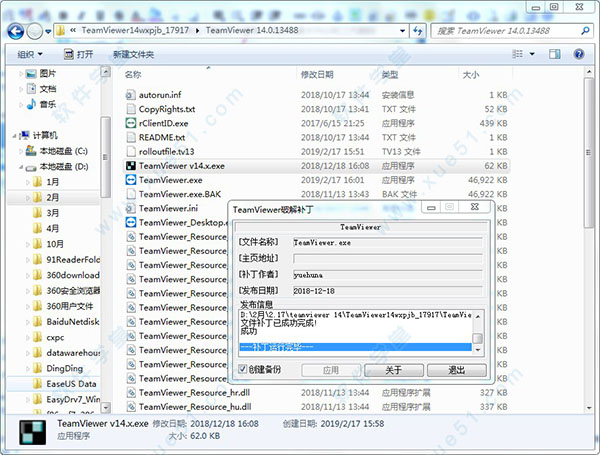Click the 关于 button
This screenshot has width=600, height=455.
pos(394,370)
